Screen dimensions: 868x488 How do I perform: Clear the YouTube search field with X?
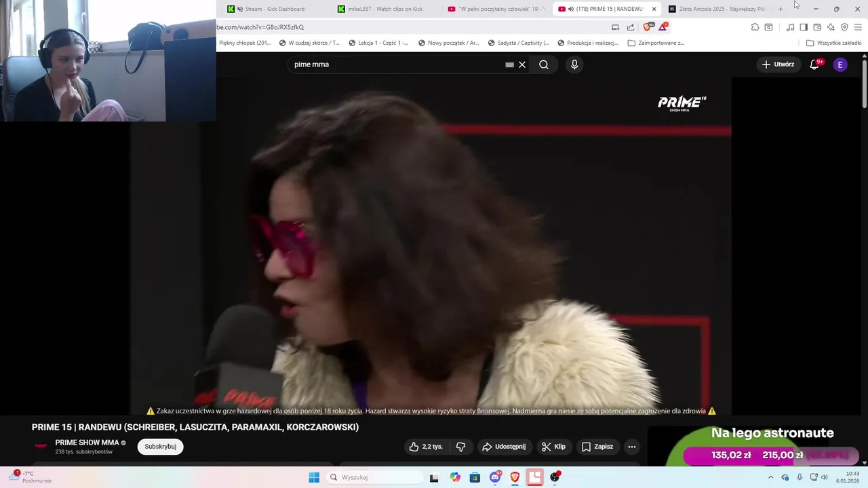coord(522,64)
